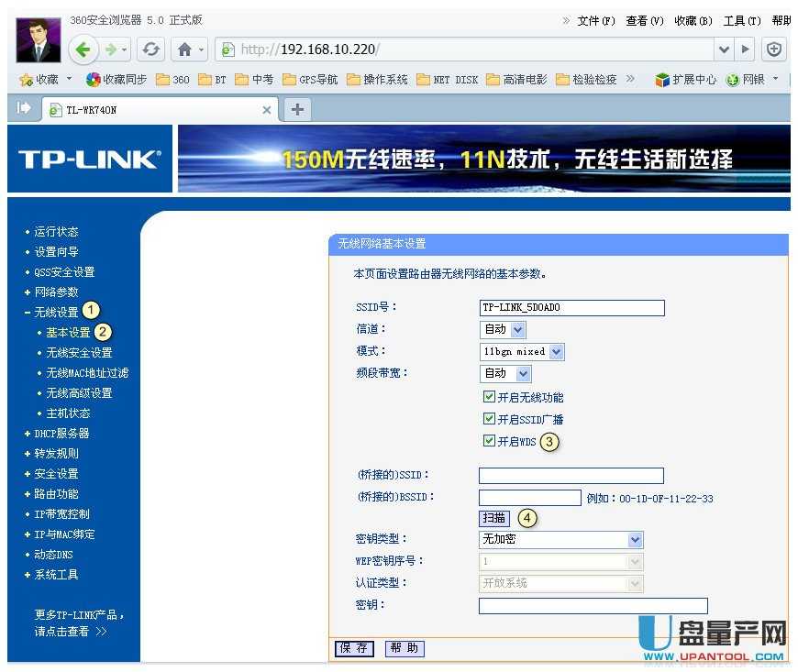
Task: Toggle the 开启WDS checkbox off
Action: pyautogui.click(x=490, y=441)
